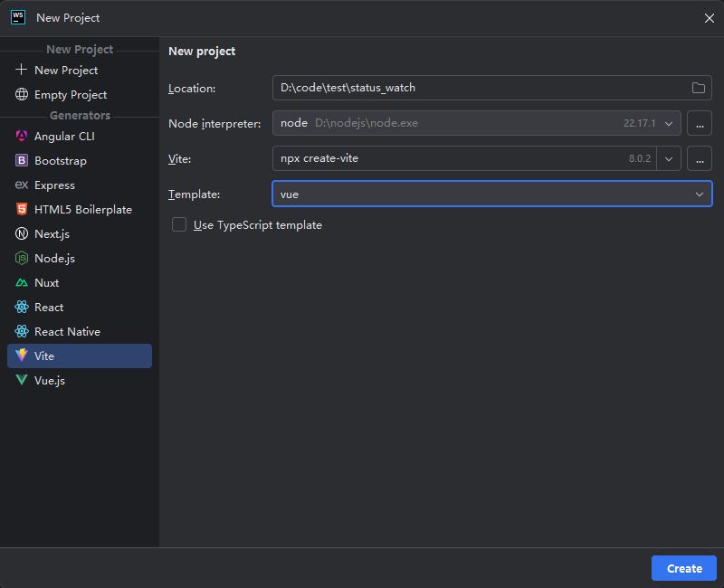The height and width of the screenshot is (588, 724).
Task: Click the Use TypeScript template label text
Action: tap(258, 225)
